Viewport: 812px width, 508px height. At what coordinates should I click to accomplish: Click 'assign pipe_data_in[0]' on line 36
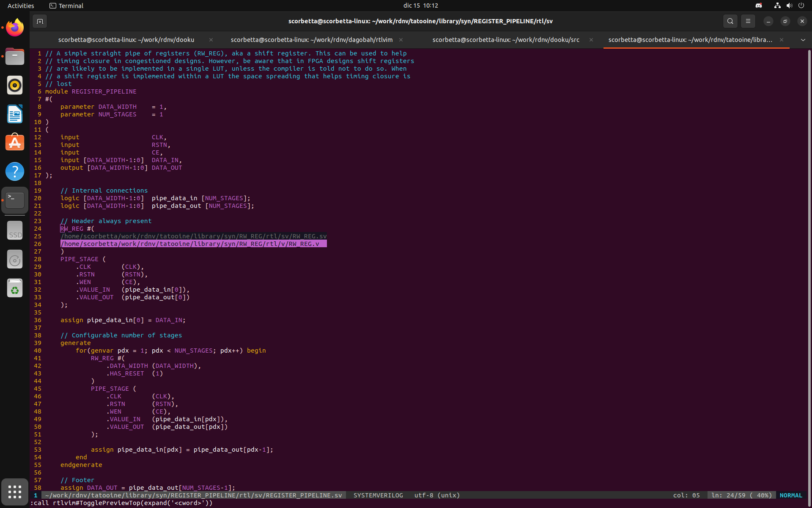(x=102, y=320)
